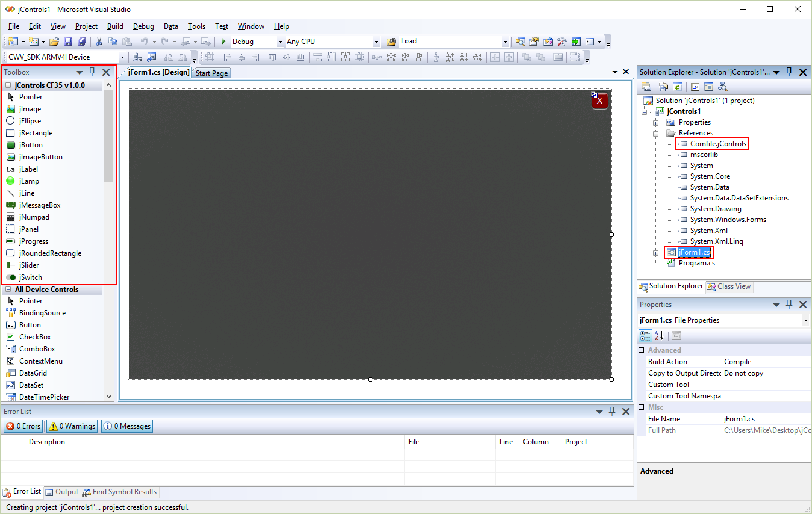812x514 pixels.
Task: Toggle the 0 Warnings filter
Action: [72, 426]
